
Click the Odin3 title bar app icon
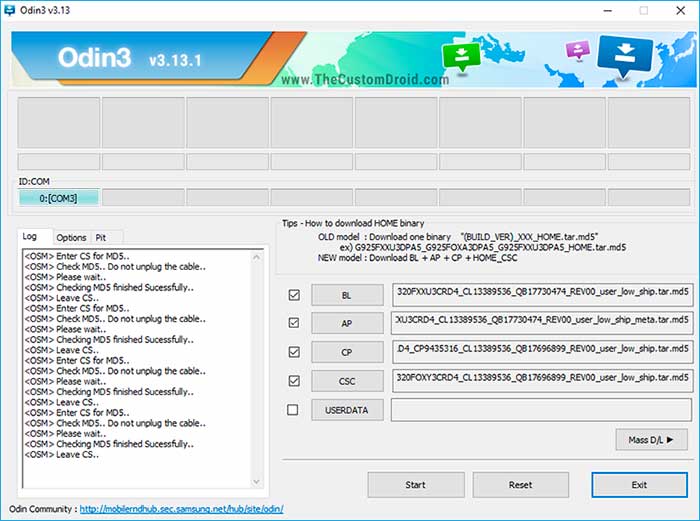click(x=9, y=9)
